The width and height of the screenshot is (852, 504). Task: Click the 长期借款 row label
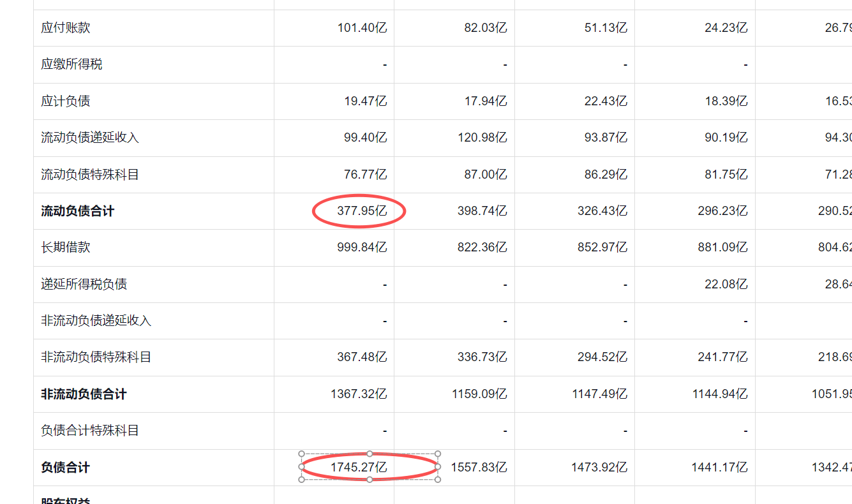(66, 248)
